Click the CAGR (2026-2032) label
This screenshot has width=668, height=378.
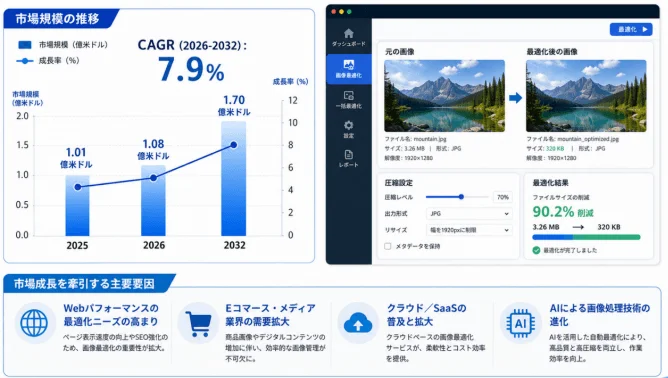(x=192, y=45)
